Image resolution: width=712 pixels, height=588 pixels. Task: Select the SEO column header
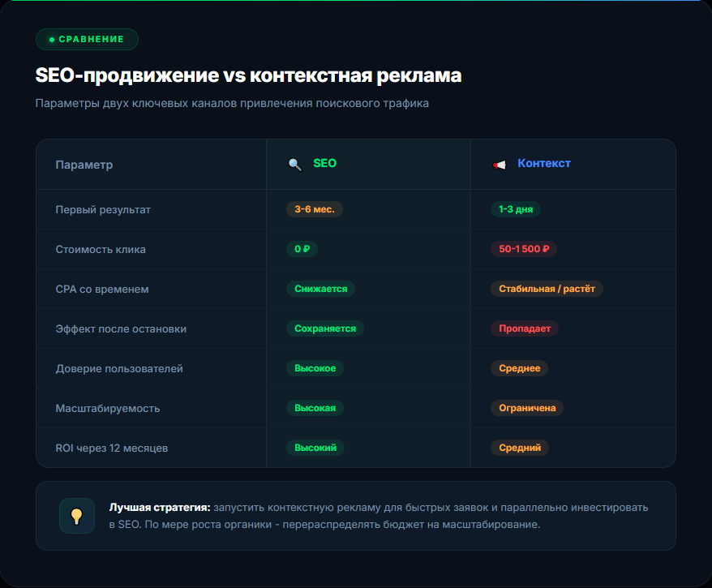click(x=324, y=164)
